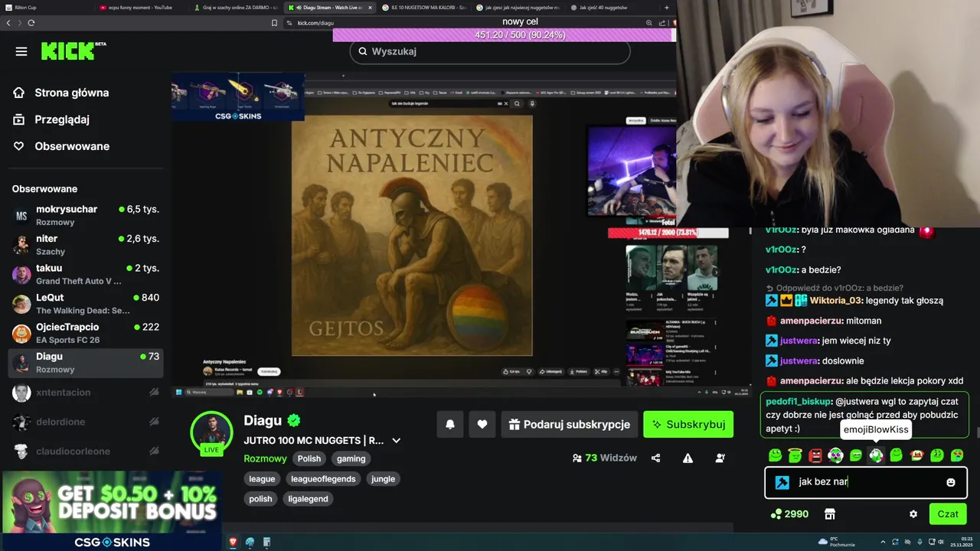Screen dimensions: 980x551
Task: Select the headphones emote
Action: pos(835,455)
